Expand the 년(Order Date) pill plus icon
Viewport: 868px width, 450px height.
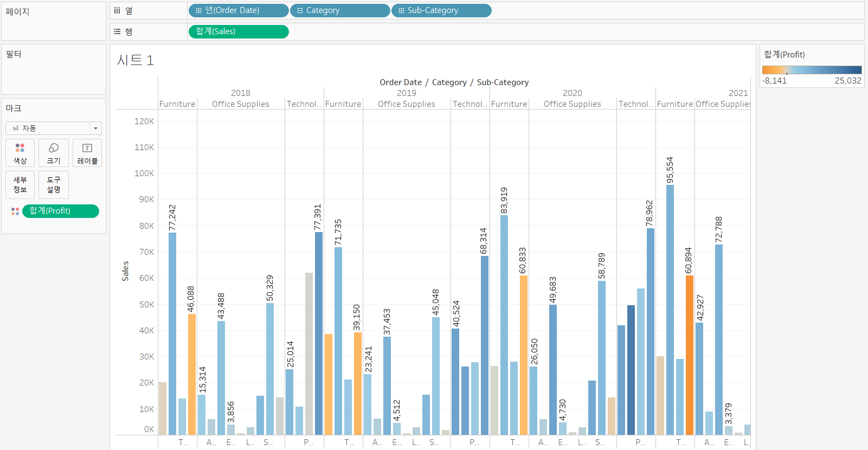point(199,10)
